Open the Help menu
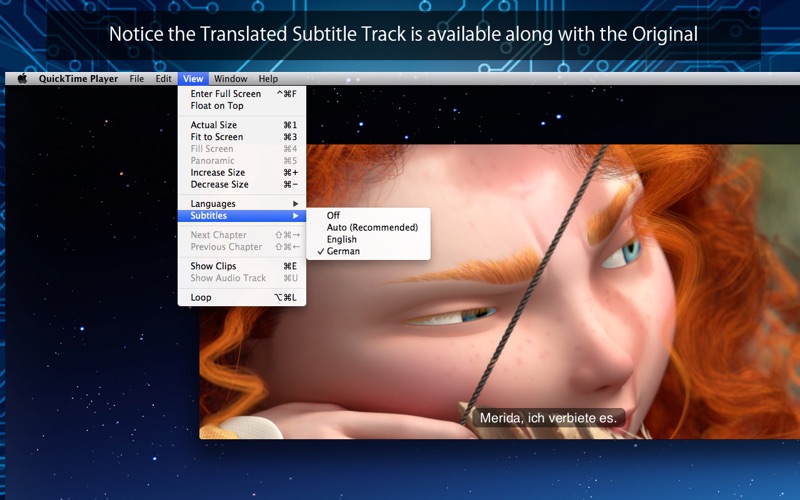The width and height of the screenshot is (800, 500). tap(268, 79)
